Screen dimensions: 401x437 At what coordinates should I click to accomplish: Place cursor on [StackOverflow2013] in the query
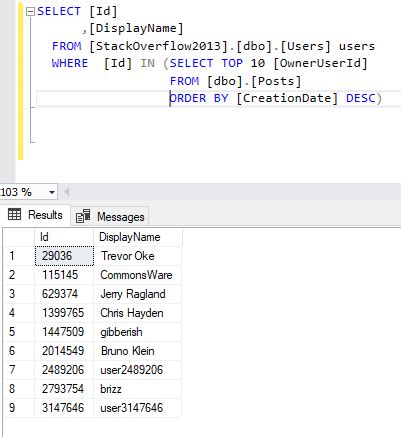159,46
